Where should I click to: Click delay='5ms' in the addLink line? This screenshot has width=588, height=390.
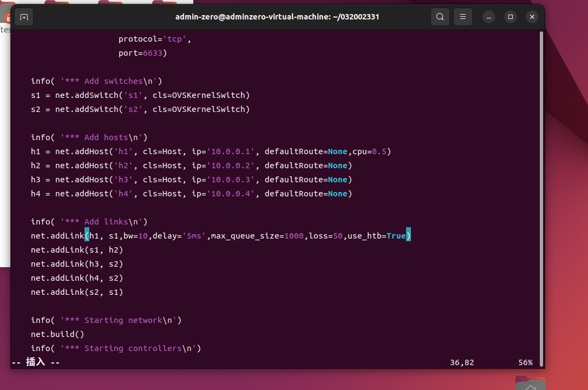(179, 236)
